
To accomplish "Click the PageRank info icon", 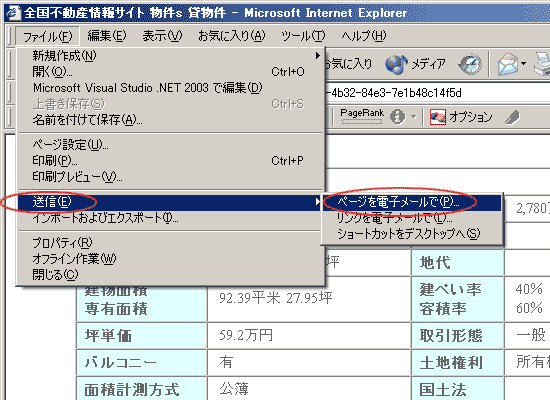I will 398,116.
